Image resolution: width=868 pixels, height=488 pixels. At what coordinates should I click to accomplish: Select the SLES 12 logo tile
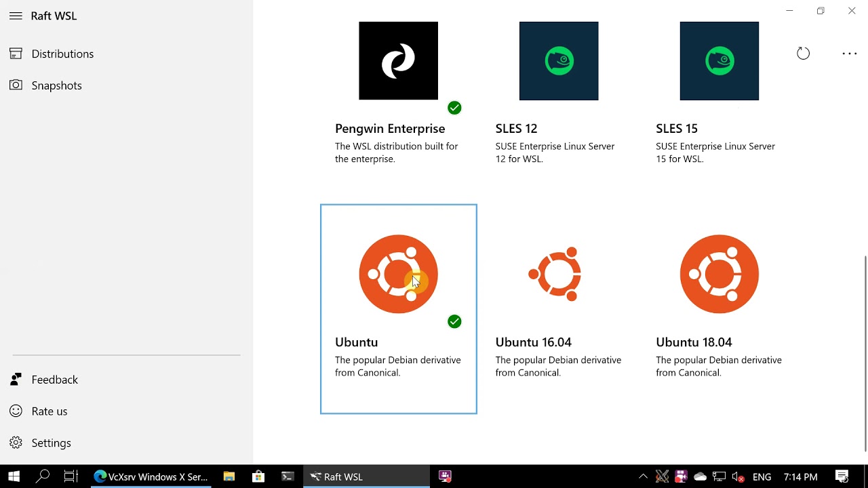[x=559, y=61]
